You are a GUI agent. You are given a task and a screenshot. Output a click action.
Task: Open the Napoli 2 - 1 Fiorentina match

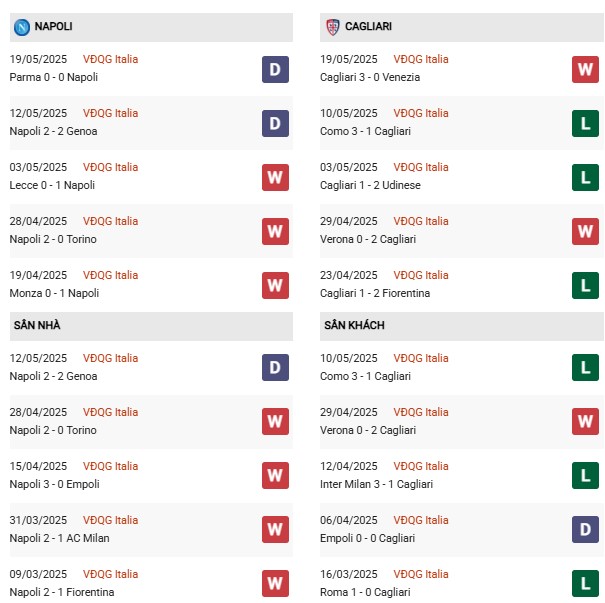62,592
